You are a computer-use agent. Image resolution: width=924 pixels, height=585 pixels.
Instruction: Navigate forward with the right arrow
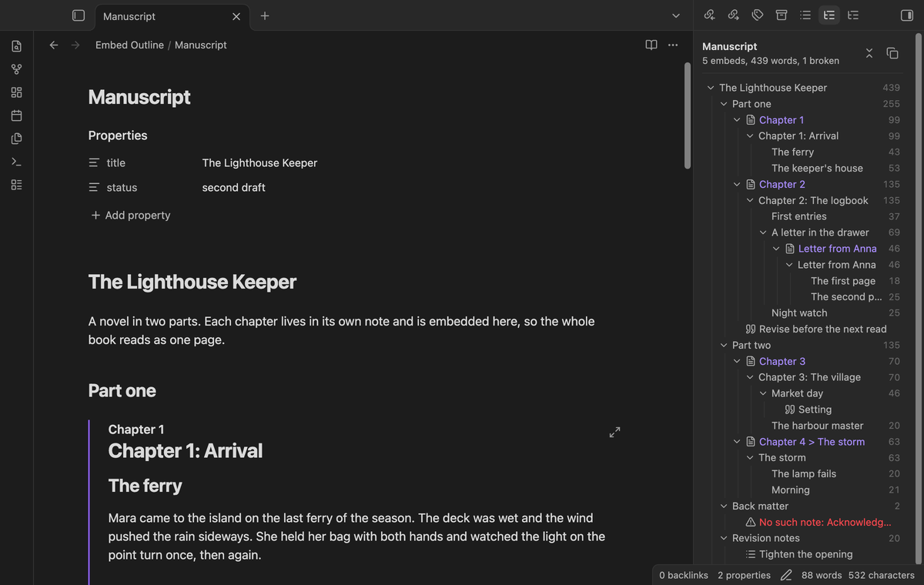click(75, 45)
